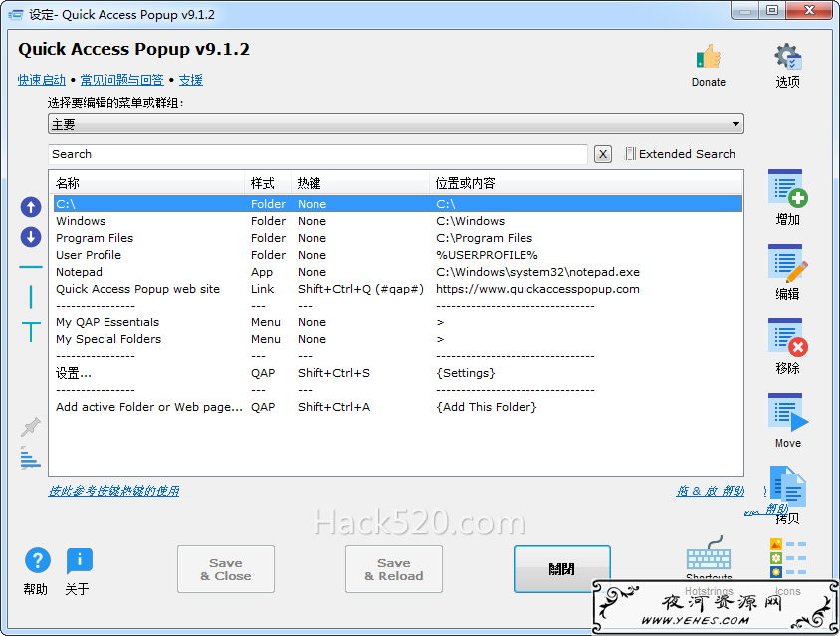Click the 编辑 edit favorite icon
Viewport: 840px width, 636px height.
pos(787,263)
